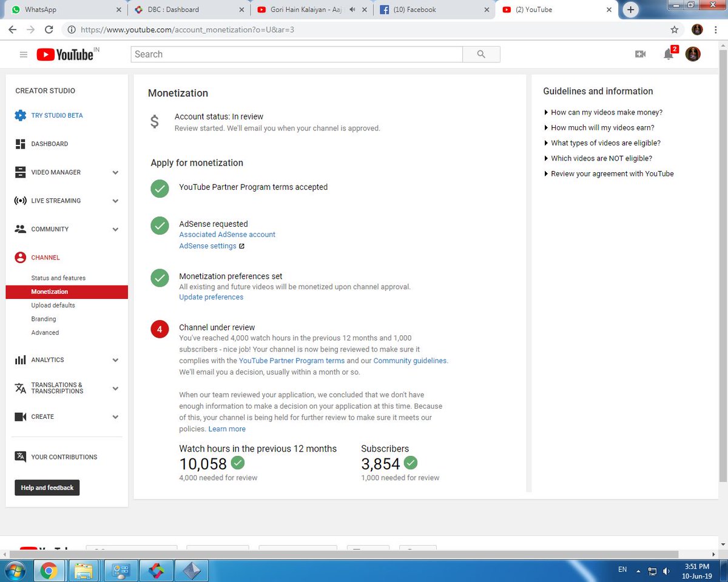This screenshot has height=582, width=728.
Task: Expand the Community section
Action: coord(115,229)
